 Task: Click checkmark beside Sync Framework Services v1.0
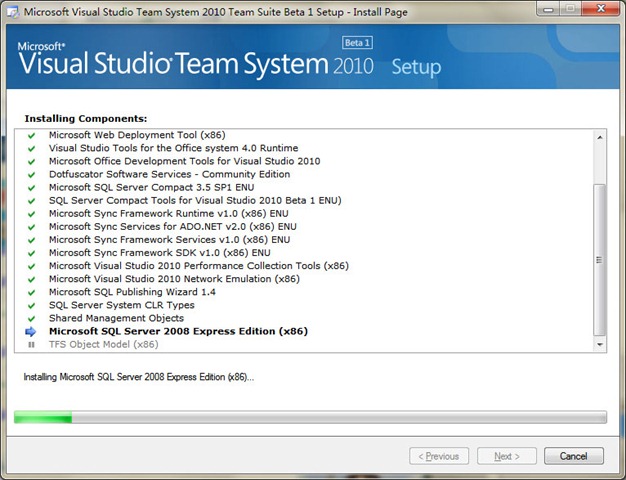tap(31, 240)
